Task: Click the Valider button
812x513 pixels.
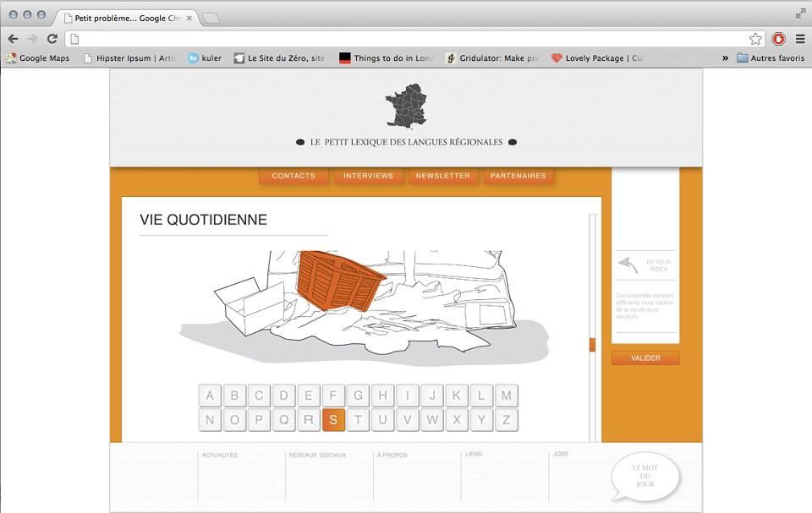Action: coord(645,357)
